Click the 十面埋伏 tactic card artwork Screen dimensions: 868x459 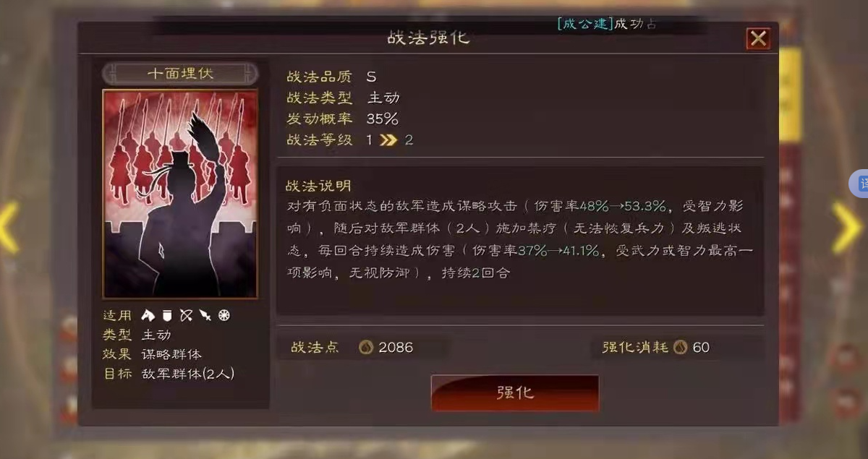coord(180,194)
